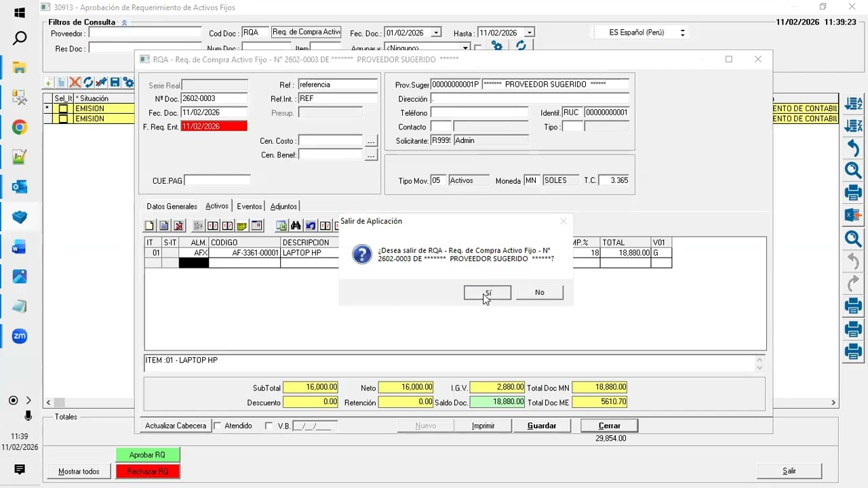Click the Ref field containing referencia
This screenshot has height=488, width=868.
(x=337, y=85)
